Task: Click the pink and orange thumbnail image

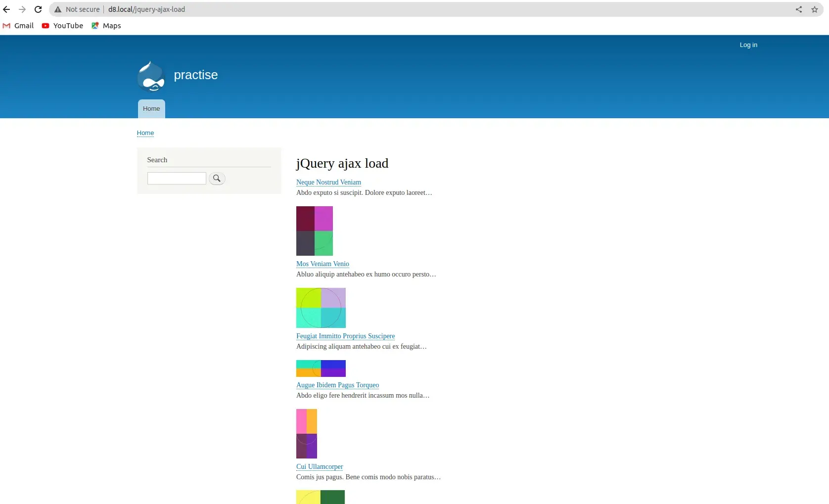Action: [307, 434]
